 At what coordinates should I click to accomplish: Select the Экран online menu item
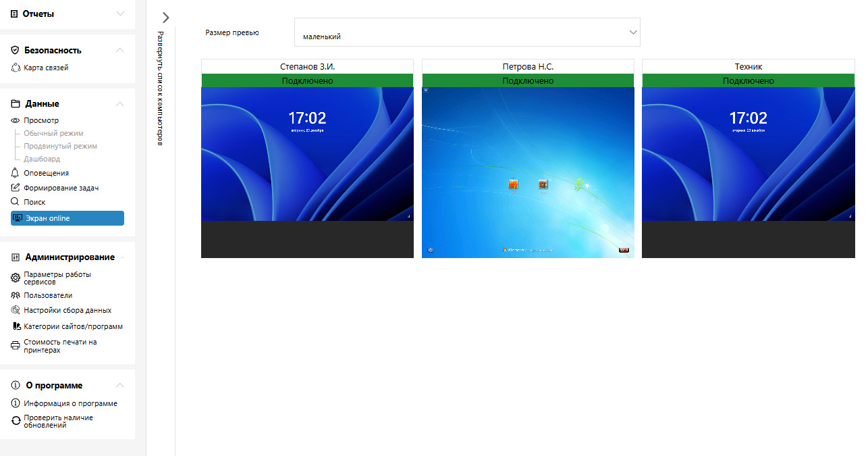(x=67, y=218)
